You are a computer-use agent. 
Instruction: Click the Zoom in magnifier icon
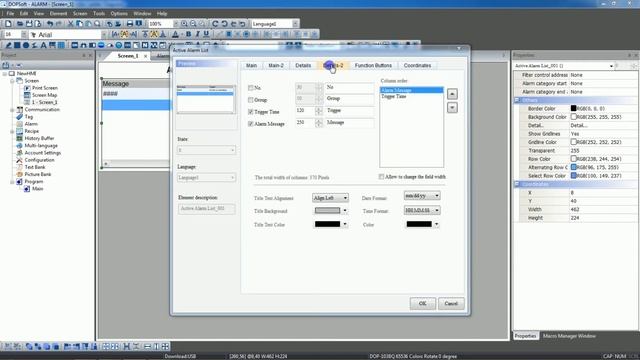[x=184, y=24]
